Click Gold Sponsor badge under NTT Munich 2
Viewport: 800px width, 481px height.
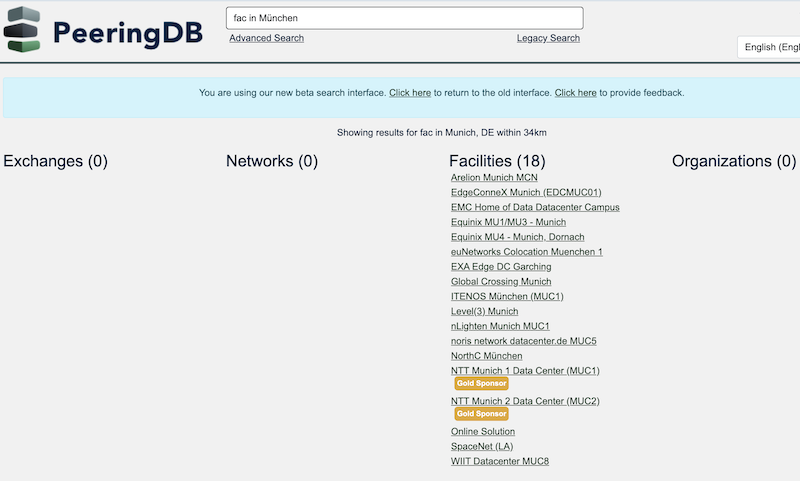coord(481,414)
